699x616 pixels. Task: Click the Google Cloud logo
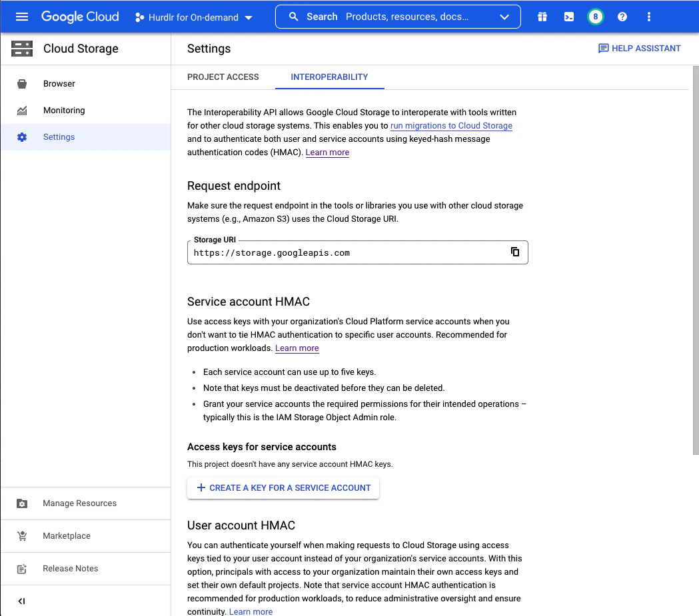[x=80, y=17]
